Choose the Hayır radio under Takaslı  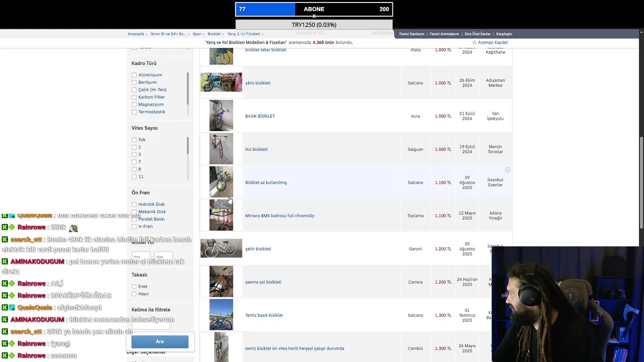click(x=134, y=294)
